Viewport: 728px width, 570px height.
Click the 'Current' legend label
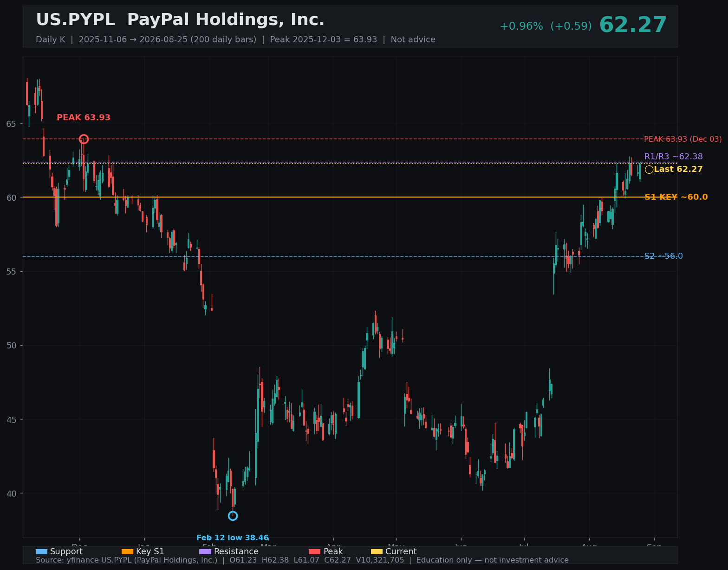(x=401, y=552)
